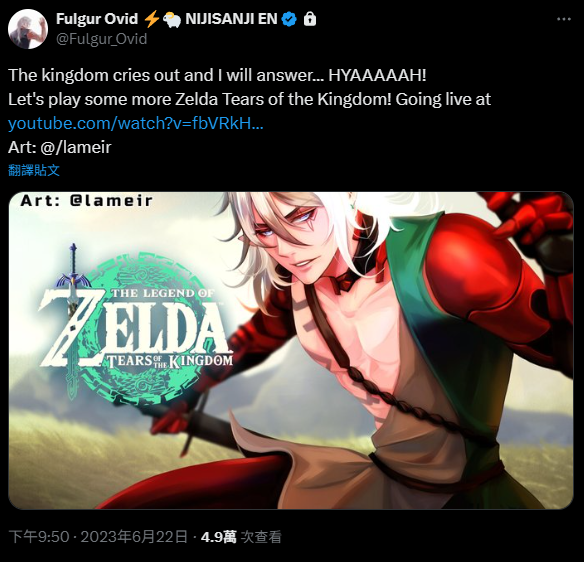Click the 翻譯貼文 translate post link
Image resolution: width=584 pixels, height=562 pixels.
coord(34,170)
